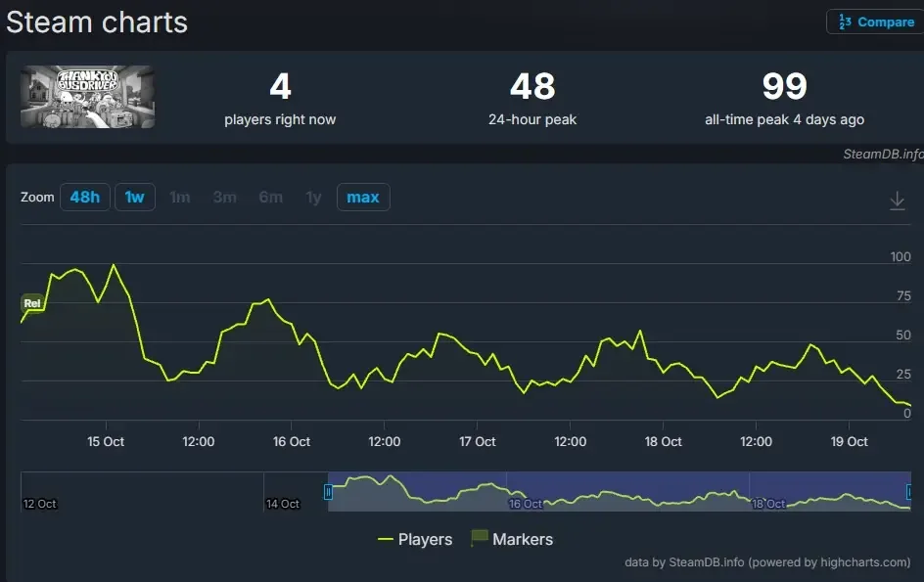
Task: Click the data by SteamDB.info credit text
Action: (x=767, y=562)
